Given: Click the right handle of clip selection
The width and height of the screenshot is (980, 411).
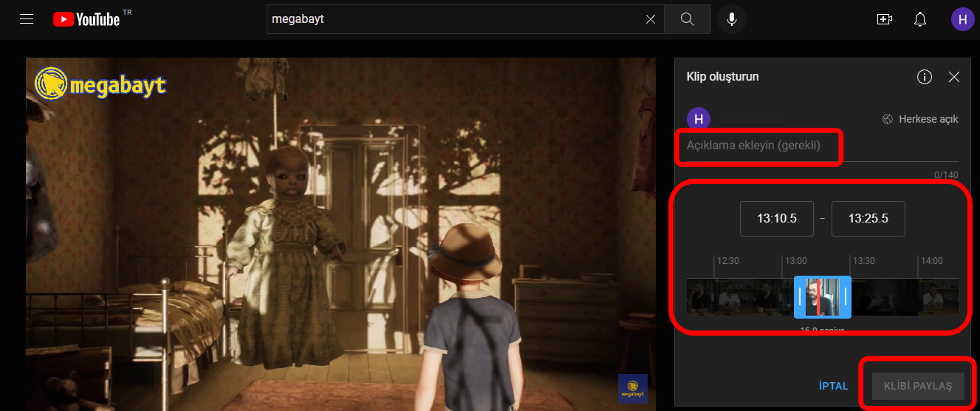Looking at the screenshot, I should (846, 296).
